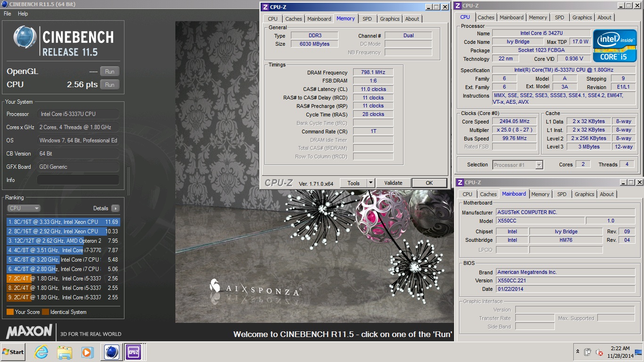
Task: Open the CPU ranking type dropdown
Action: [x=24, y=208]
